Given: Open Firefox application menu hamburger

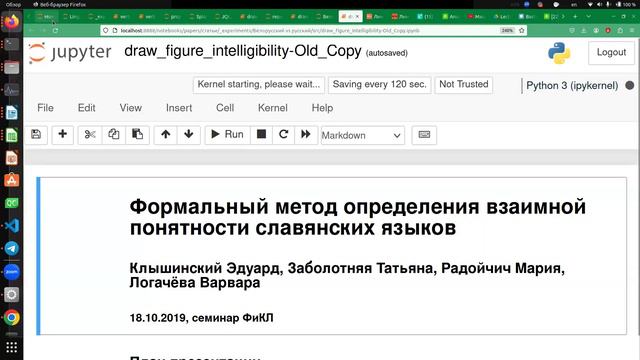Looking at the screenshot, I should pyautogui.click(x=631, y=31).
